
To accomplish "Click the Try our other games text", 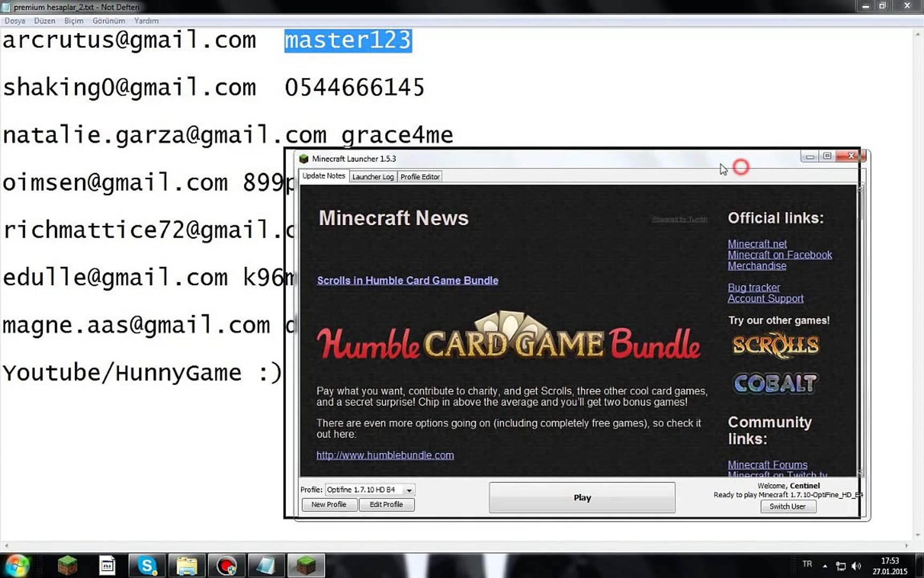I will [x=779, y=321].
